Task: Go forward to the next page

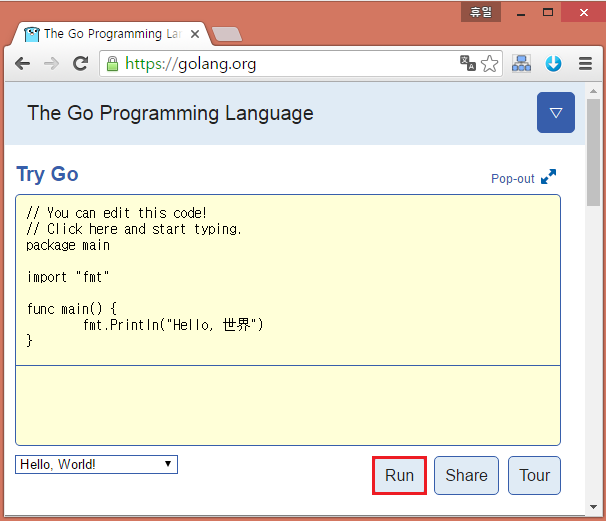Action: [x=51, y=64]
